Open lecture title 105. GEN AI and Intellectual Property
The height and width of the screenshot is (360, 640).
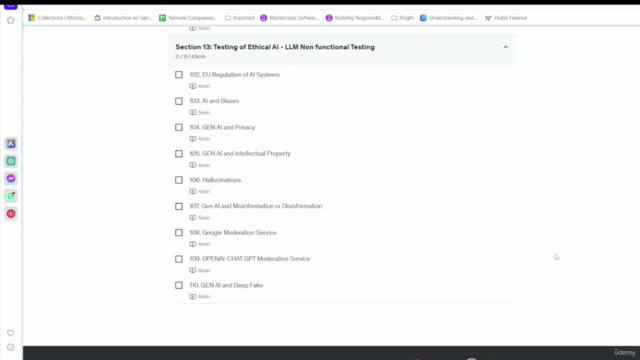pyautogui.click(x=240, y=153)
